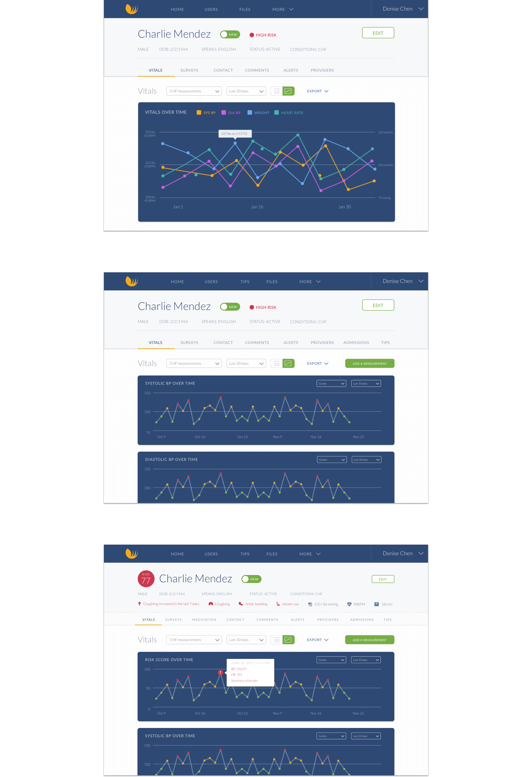
Task: Select the SURVEYS tab on patient profile
Action: click(x=189, y=70)
